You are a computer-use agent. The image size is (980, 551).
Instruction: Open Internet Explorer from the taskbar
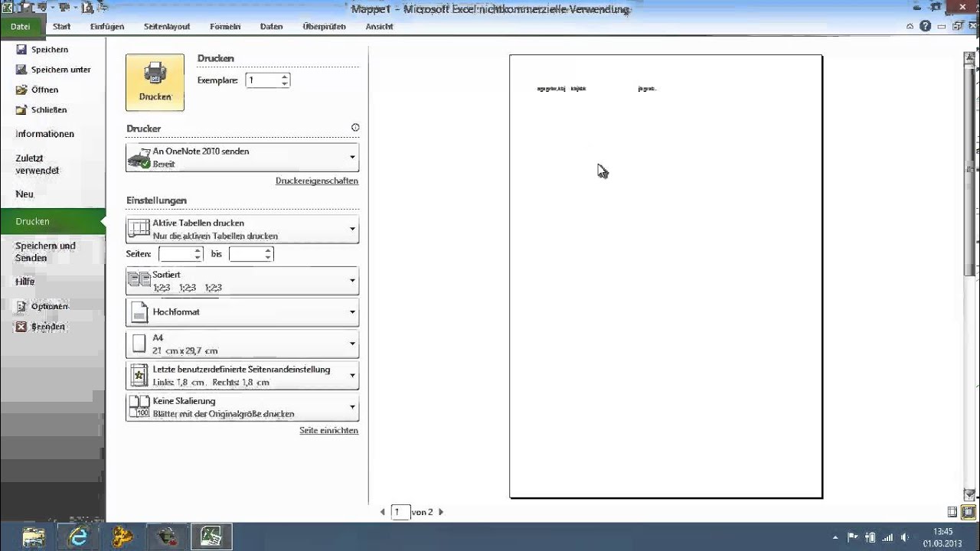78,536
